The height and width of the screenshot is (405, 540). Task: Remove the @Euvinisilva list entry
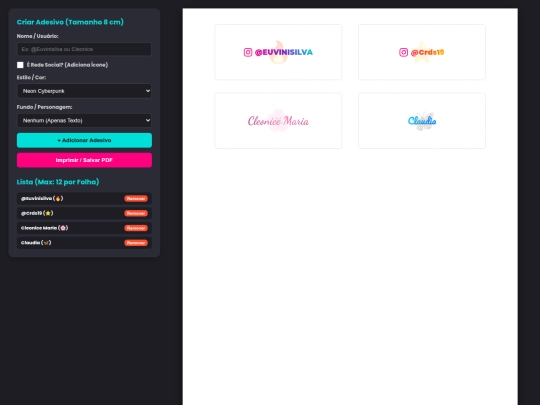136,198
